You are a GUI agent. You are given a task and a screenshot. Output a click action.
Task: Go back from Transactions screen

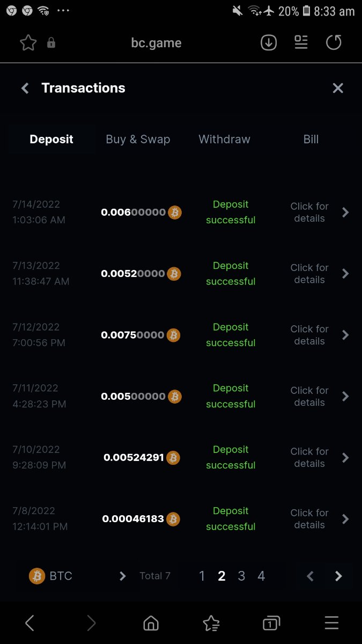tap(25, 89)
